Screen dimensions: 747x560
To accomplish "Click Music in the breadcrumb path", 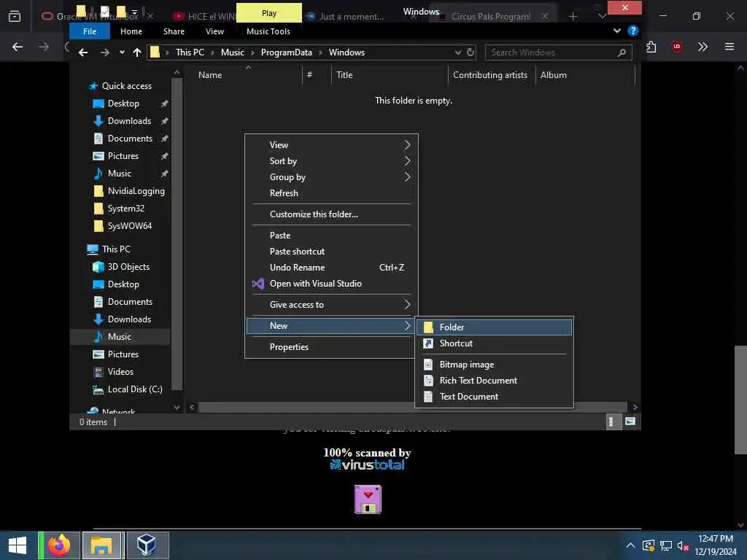I will coord(233,52).
